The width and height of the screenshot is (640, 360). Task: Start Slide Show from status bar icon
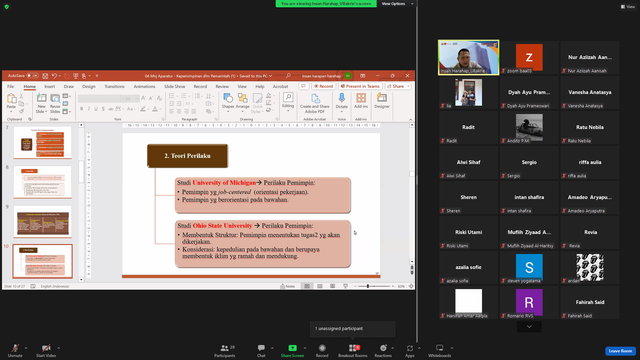(345, 286)
